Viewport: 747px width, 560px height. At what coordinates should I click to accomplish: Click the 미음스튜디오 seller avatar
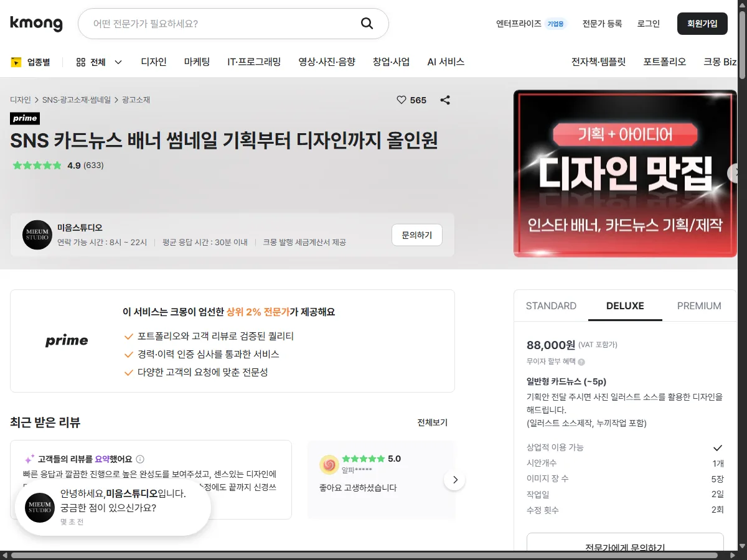37,235
